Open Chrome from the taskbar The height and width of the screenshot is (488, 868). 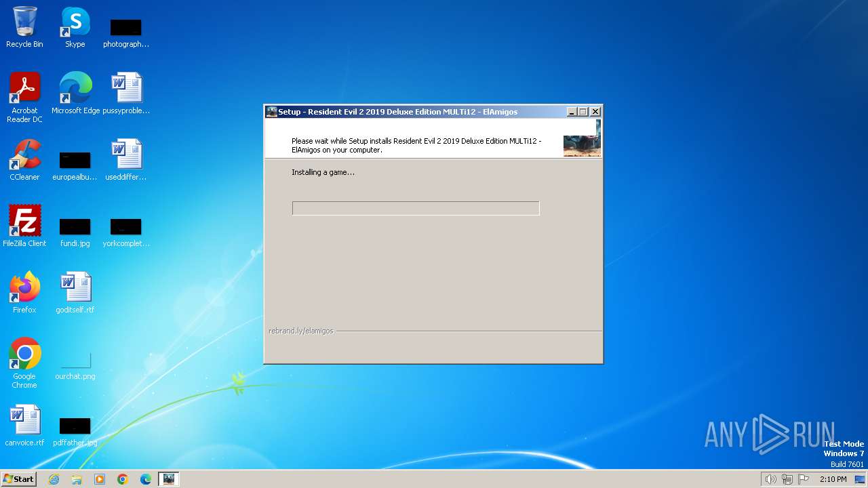click(x=123, y=479)
